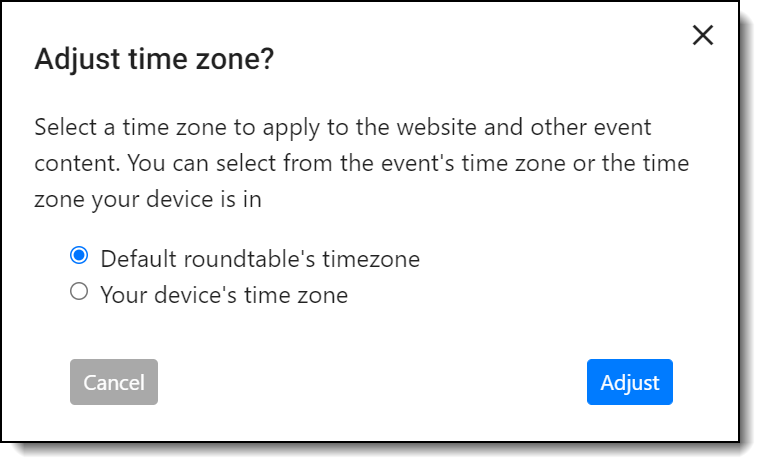Dismiss the dialog with the X icon
This screenshot has height=468, width=765.
point(703,35)
